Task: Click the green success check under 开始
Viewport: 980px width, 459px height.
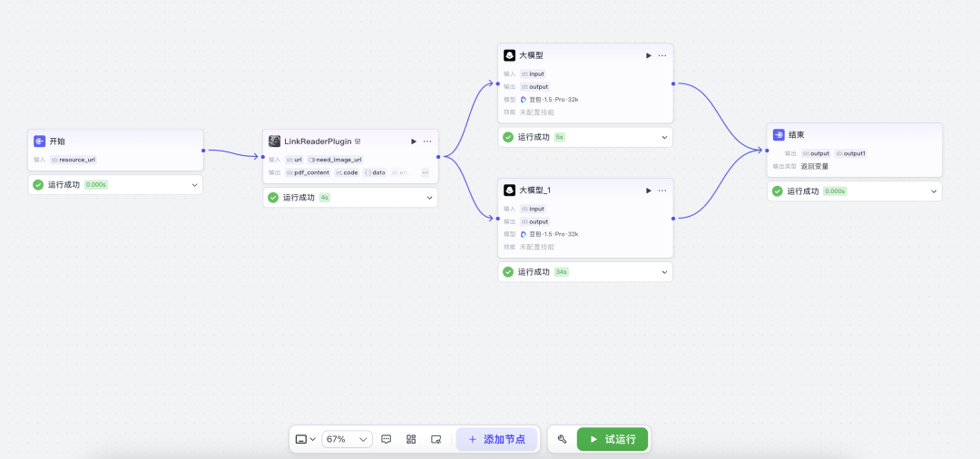Action: click(x=38, y=185)
